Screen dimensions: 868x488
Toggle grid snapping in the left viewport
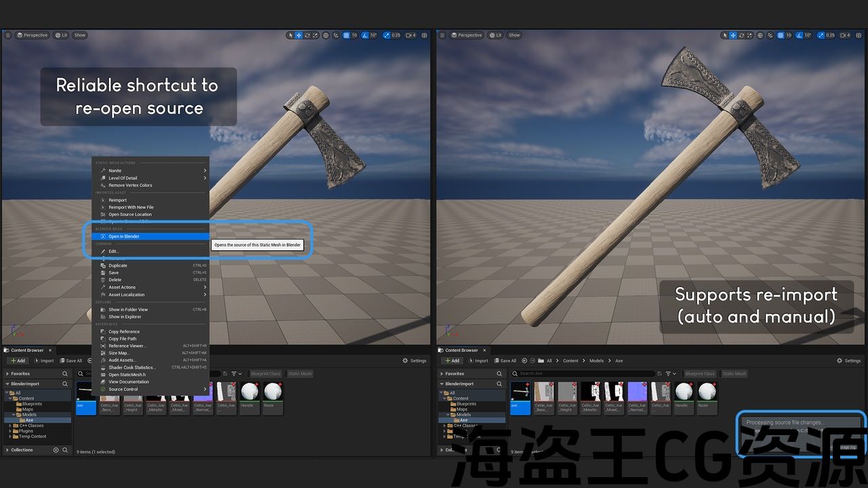click(347, 35)
